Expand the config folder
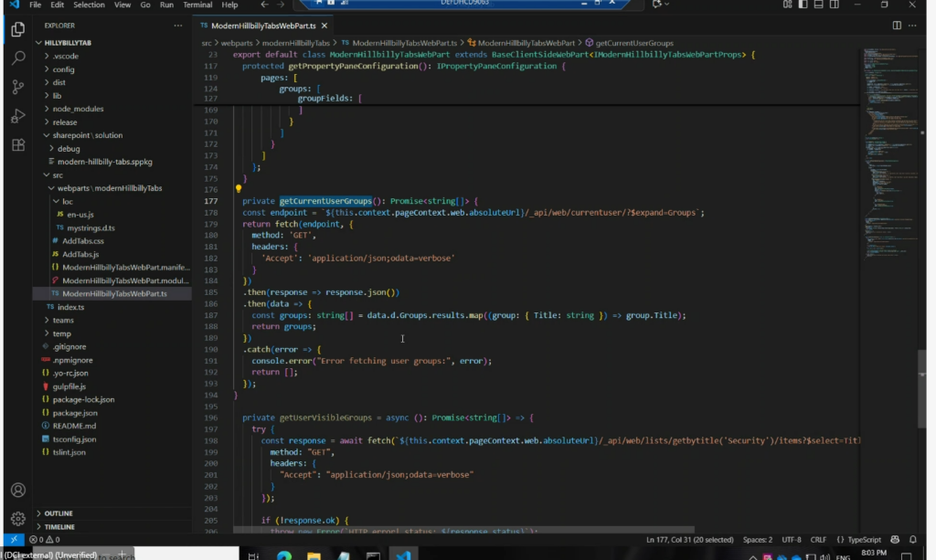Image resolution: width=936 pixels, height=560 pixels. click(63, 69)
